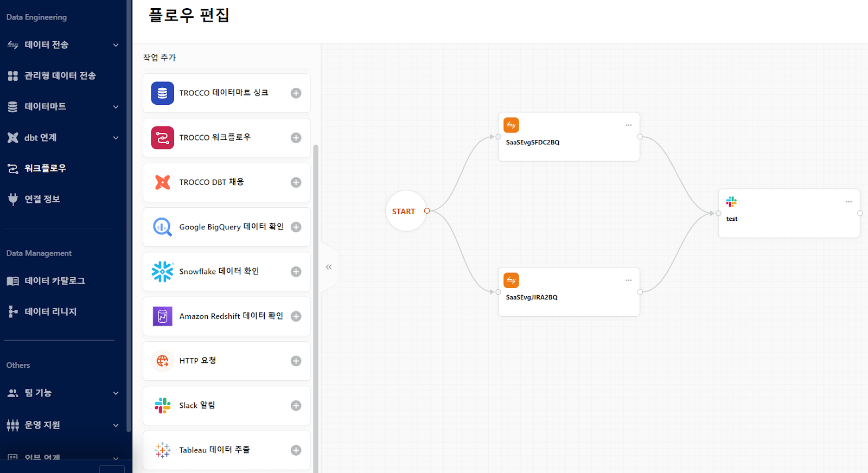
Task: Expand 데이터마트 sidebar menu chevron
Action: click(116, 107)
